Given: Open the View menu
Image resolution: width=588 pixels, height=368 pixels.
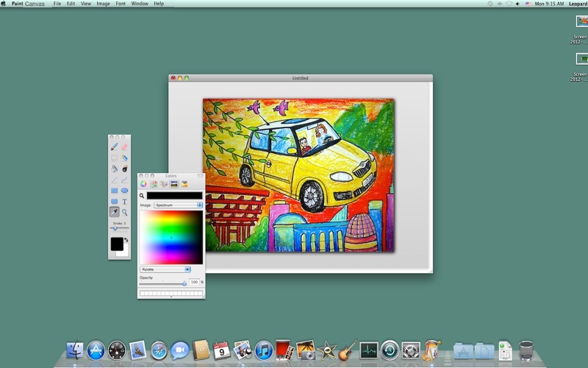Looking at the screenshot, I should [86, 4].
